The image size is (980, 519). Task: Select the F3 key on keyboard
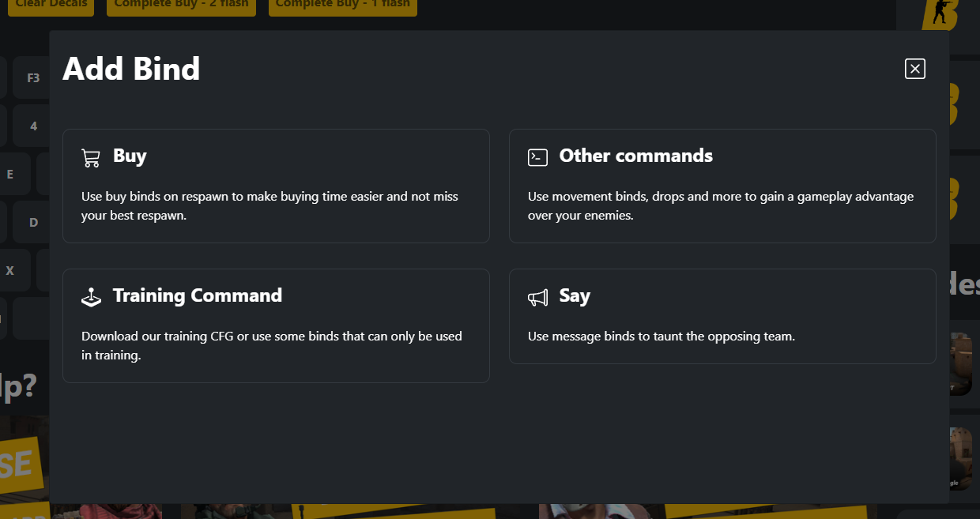32,77
